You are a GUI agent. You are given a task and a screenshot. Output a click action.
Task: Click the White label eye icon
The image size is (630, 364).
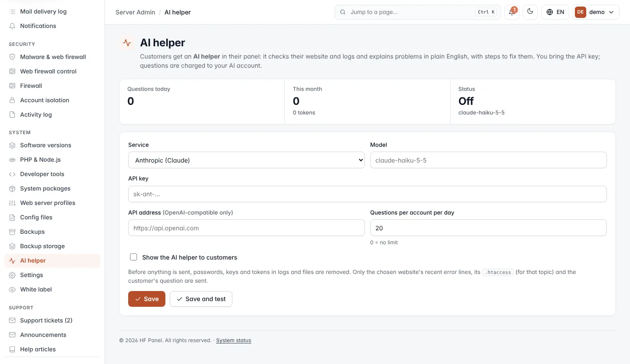click(12, 289)
